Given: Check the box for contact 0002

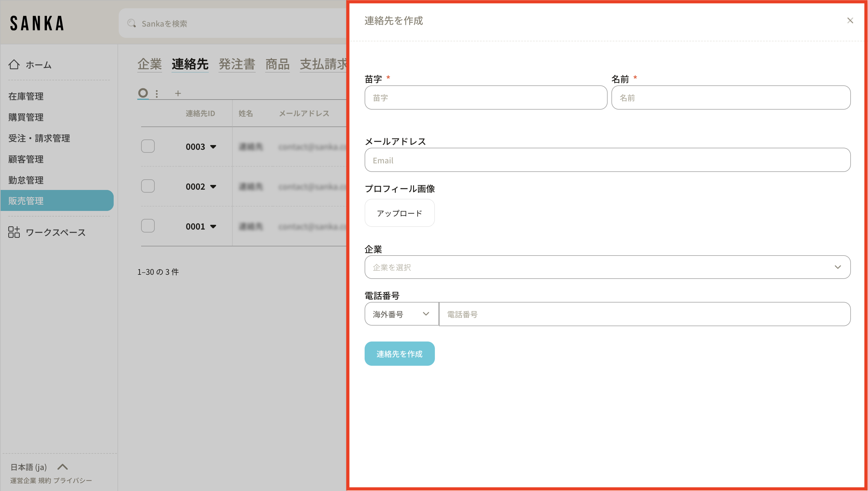Looking at the screenshot, I should tap(148, 186).
